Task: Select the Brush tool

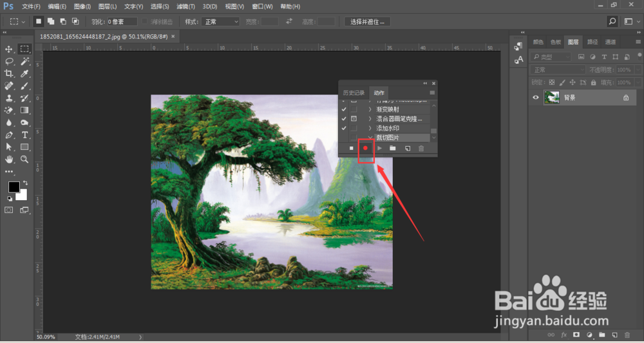Action: click(x=24, y=86)
